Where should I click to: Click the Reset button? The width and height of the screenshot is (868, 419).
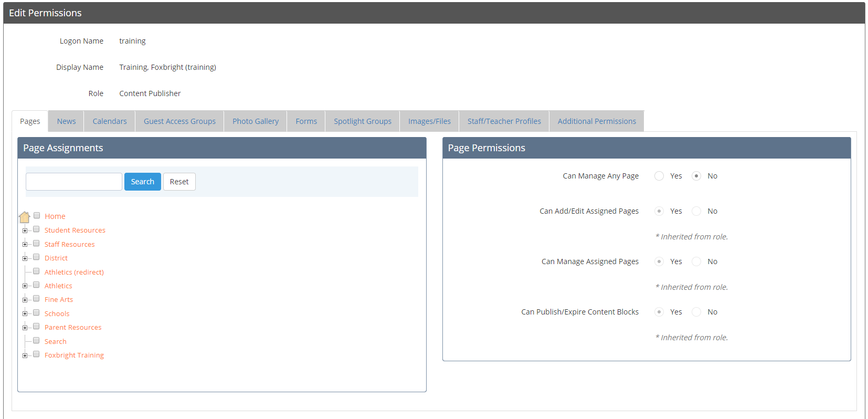[x=179, y=182]
